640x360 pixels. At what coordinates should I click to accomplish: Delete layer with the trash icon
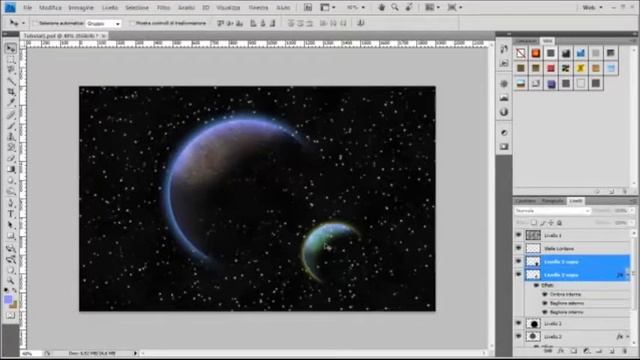pyautogui.click(x=624, y=351)
